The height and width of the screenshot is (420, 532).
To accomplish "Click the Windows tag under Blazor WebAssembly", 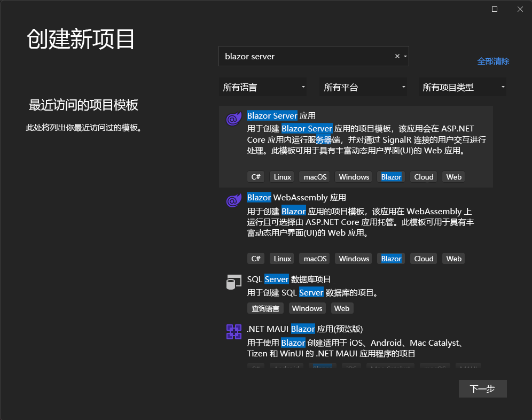I will [x=354, y=259].
